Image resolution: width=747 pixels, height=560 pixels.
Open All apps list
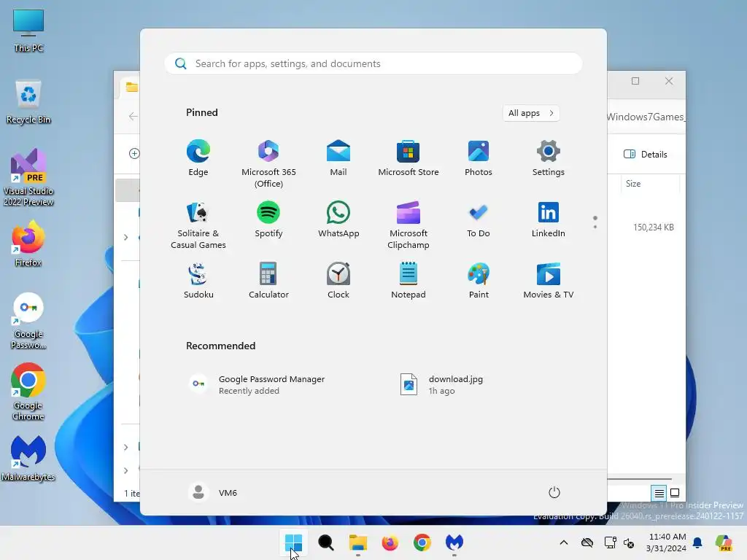pyautogui.click(x=531, y=113)
